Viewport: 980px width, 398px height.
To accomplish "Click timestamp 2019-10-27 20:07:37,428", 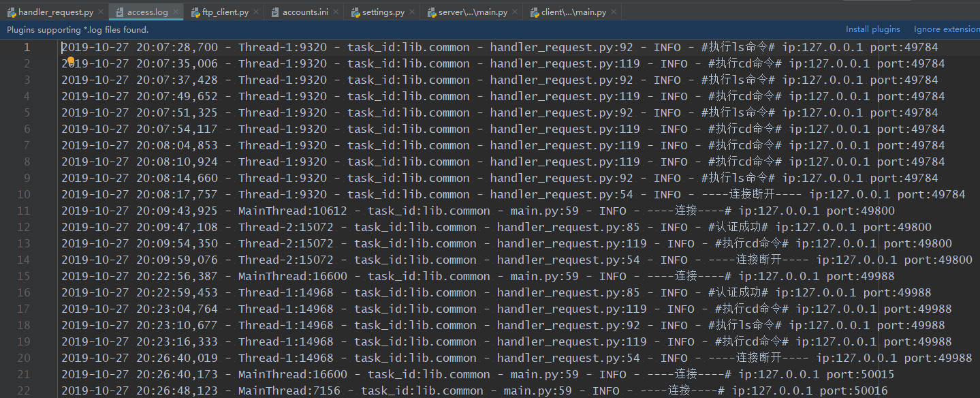I will [x=140, y=80].
